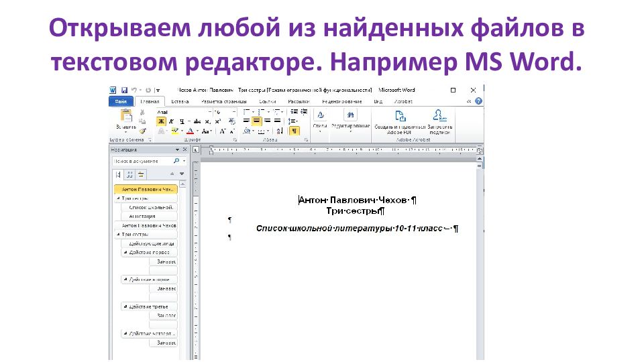Increase font size with grow font icon
644x362 pixels.
point(222,131)
